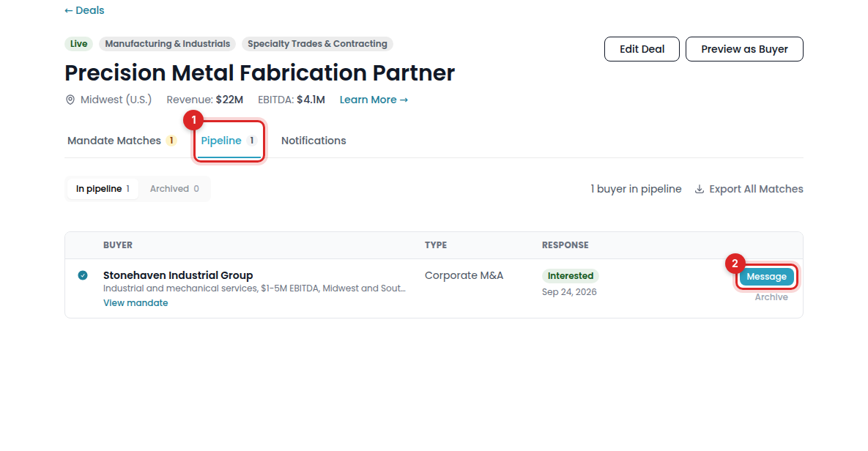Message Stonehaven Industrial Group
The image size is (868, 451).
tap(766, 277)
